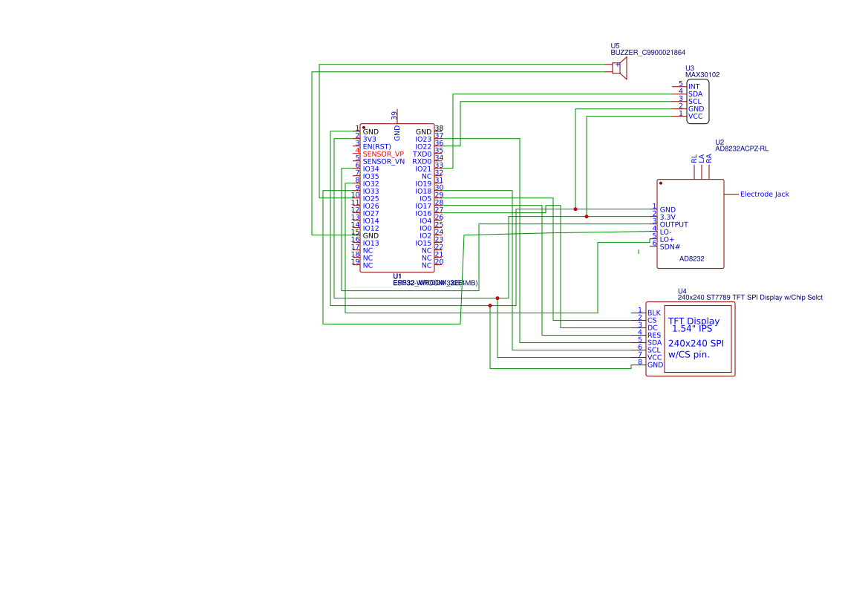Click the IO33 pin on ESP32
Image resolution: width=868 pixels, height=614 pixels.
[371, 192]
